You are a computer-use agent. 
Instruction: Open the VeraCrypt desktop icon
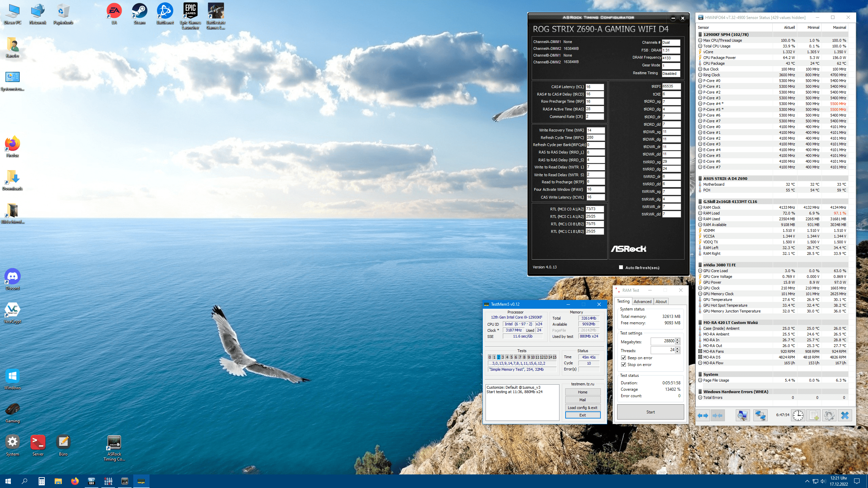[x=13, y=312]
